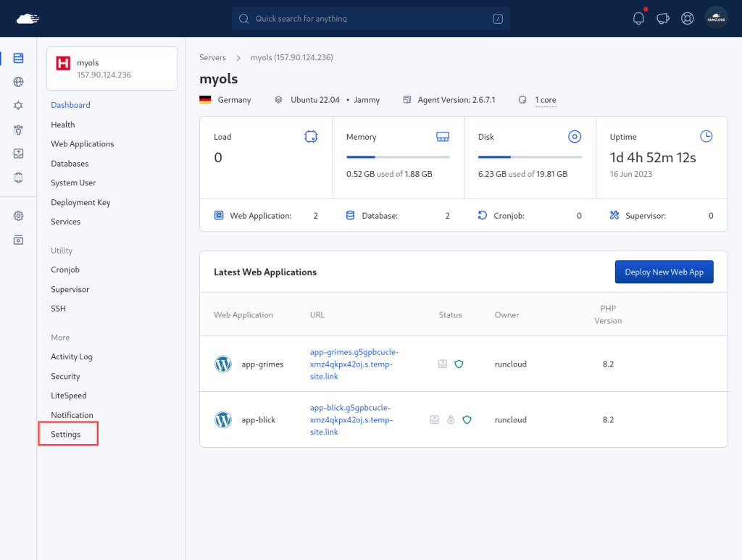Click the uptime value 1d 4h 52m 12s
Image resolution: width=742 pixels, height=560 pixels.
tap(653, 157)
